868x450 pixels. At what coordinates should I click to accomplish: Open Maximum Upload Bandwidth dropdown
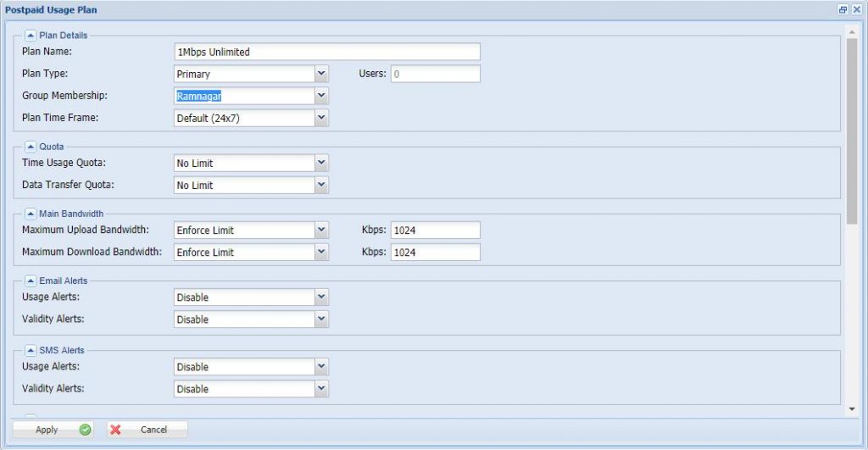point(321,230)
